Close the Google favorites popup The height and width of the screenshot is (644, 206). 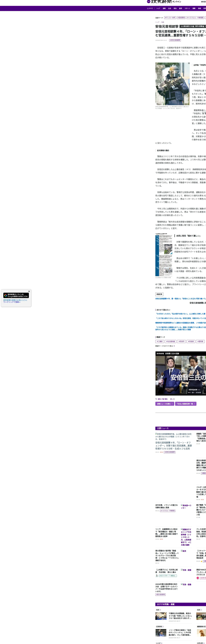[x=29, y=292]
